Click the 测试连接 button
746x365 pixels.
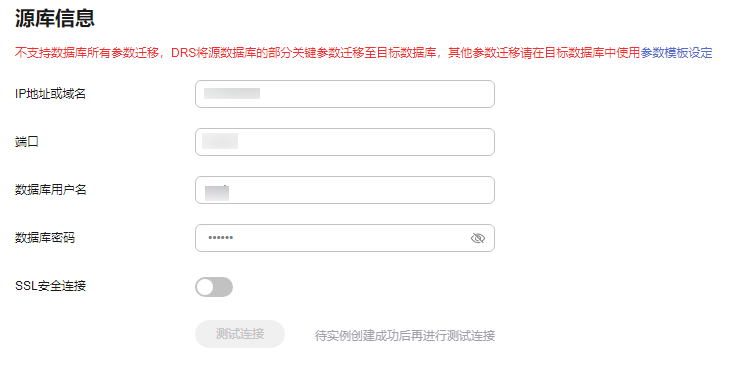tap(240, 334)
